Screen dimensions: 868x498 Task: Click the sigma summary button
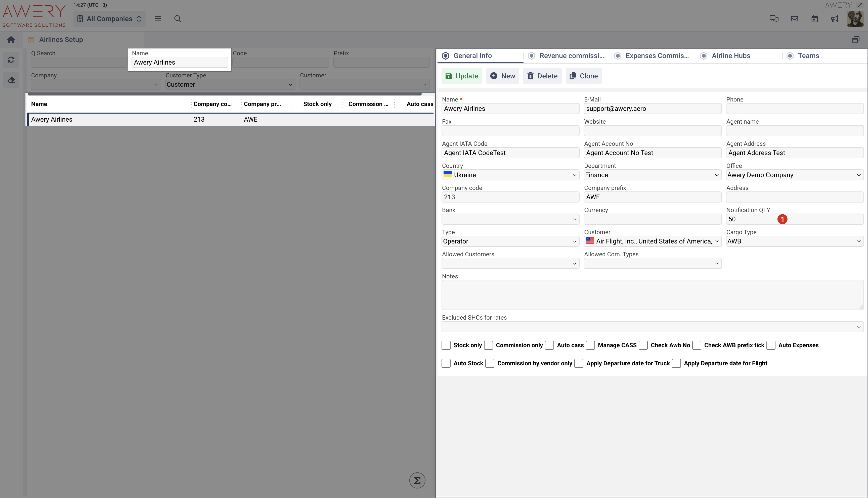417,481
